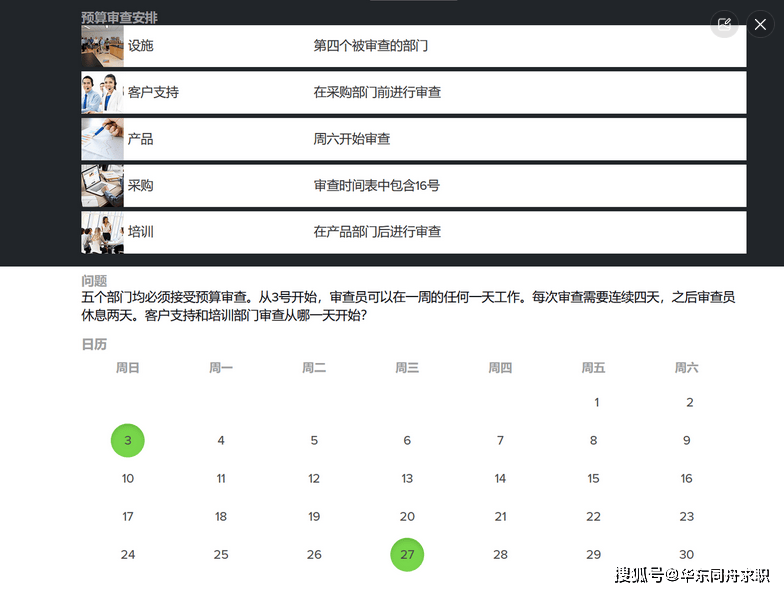
Task: Pick date 1 on the calendar
Action: pyautogui.click(x=596, y=402)
